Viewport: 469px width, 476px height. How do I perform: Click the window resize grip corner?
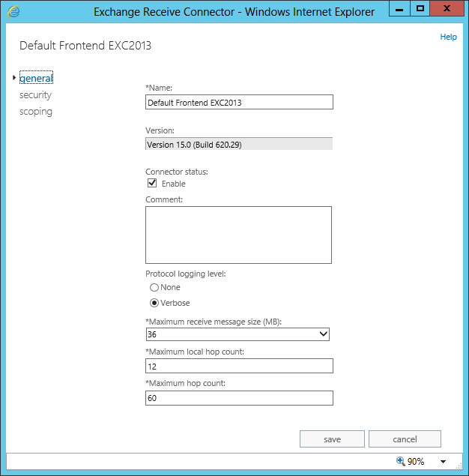(459, 466)
